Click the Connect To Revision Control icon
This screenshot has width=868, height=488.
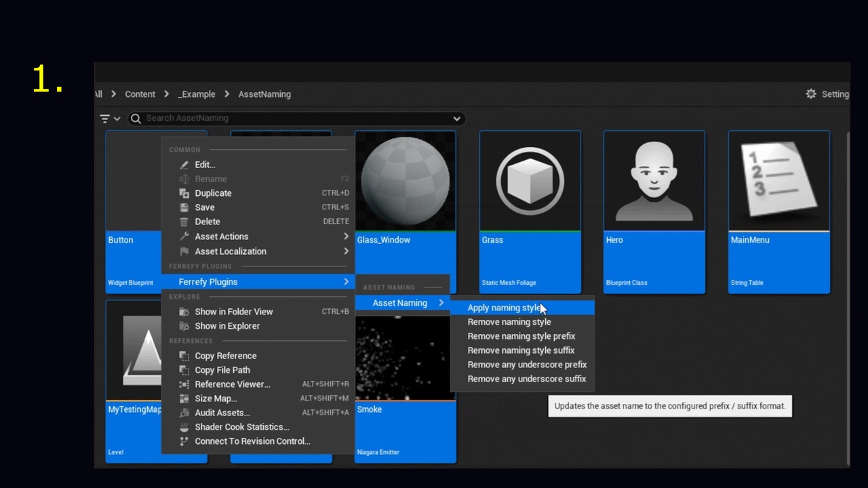pyautogui.click(x=184, y=441)
